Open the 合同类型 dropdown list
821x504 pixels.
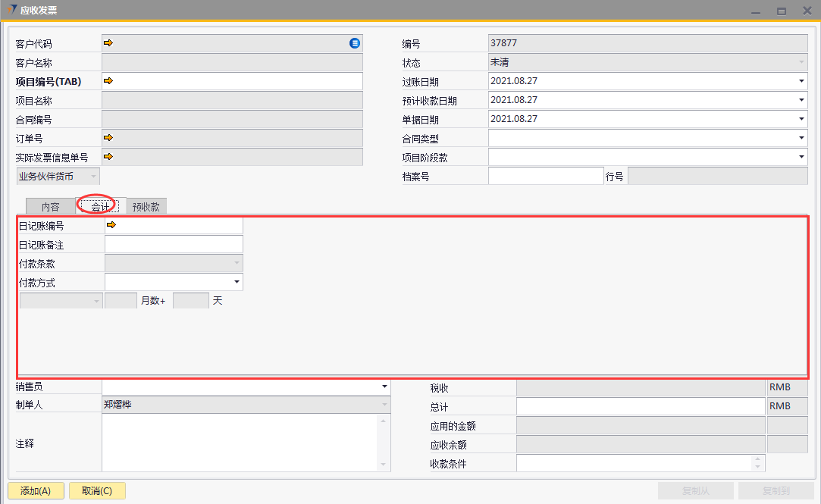pos(801,138)
